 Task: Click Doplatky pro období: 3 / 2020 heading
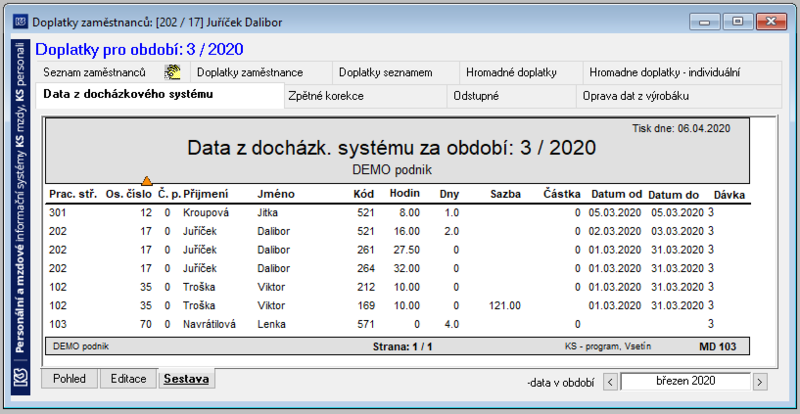point(139,50)
